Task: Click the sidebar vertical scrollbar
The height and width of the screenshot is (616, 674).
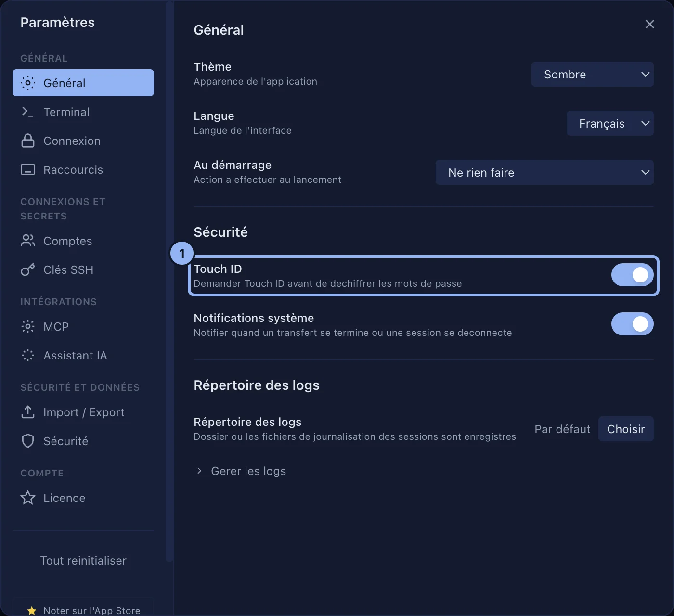Action: (169, 282)
